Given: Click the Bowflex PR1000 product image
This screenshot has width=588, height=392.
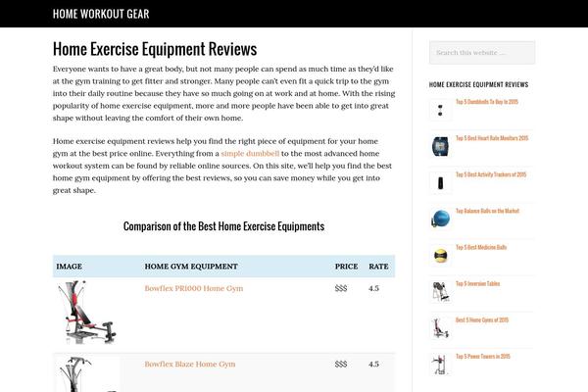Looking at the screenshot, I should click(87, 313).
